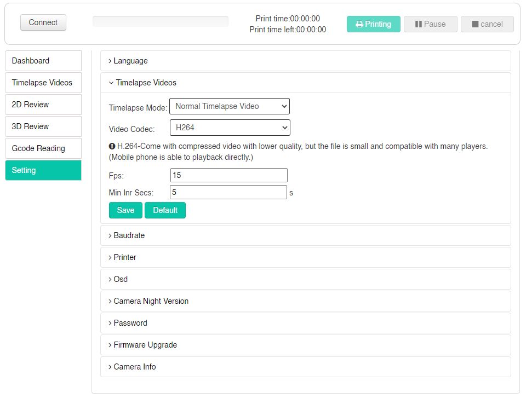Open Gcode Reading section

click(x=43, y=148)
